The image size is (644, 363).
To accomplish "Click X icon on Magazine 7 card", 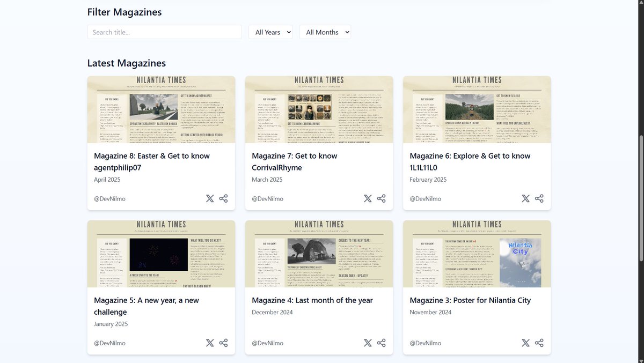I will coord(368,198).
